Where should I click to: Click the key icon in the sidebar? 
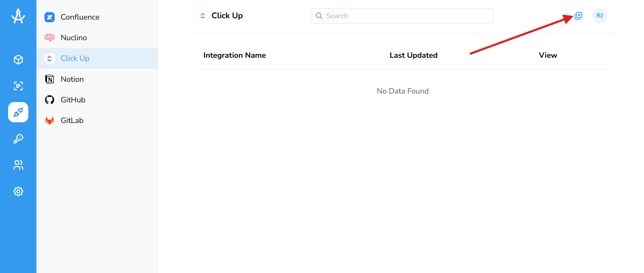coord(18,139)
